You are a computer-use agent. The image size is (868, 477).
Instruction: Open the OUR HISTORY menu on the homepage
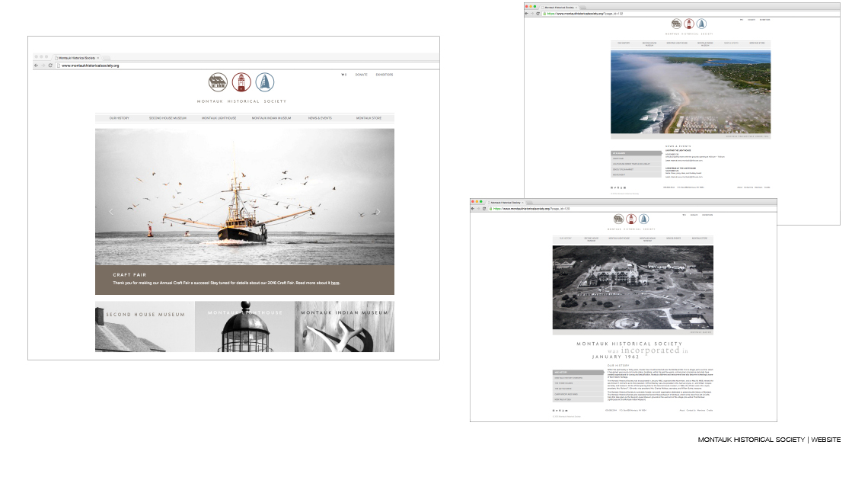click(119, 118)
